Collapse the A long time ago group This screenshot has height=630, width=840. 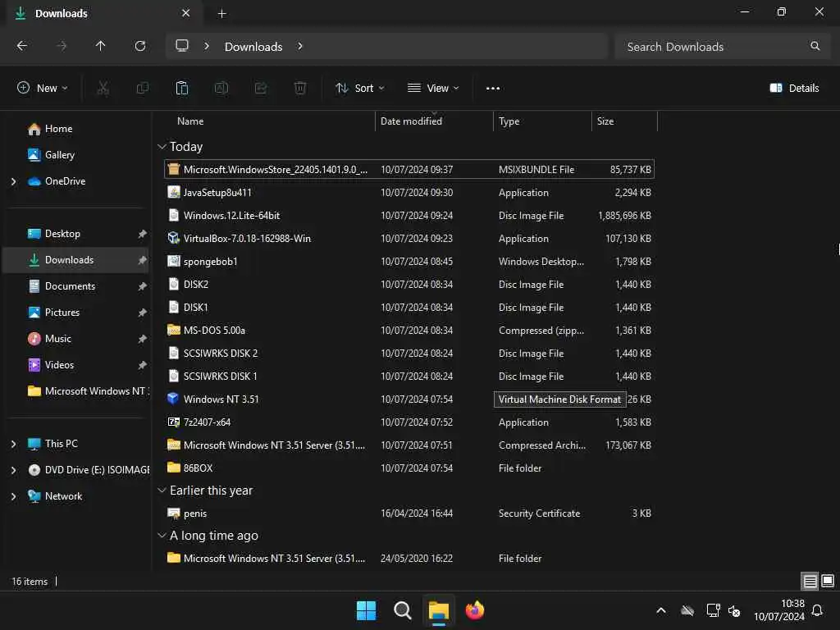[x=162, y=535]
